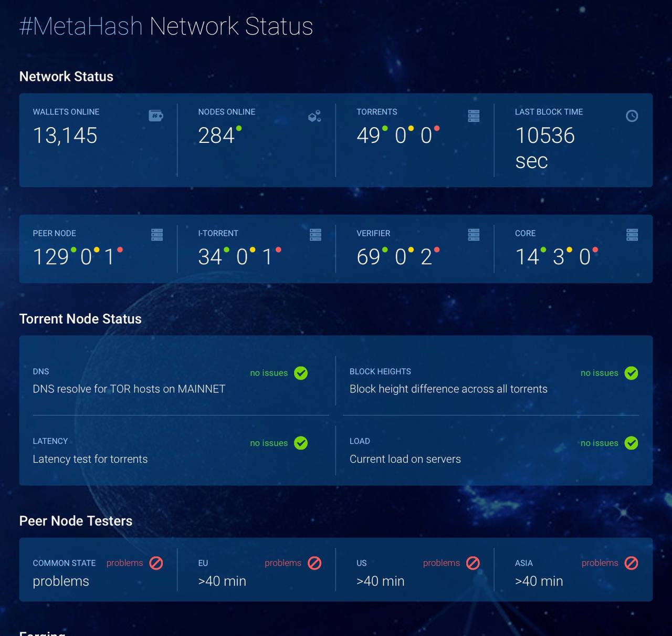Viewport: 672px width, 636px height.
Task: Click the server icon in Peer Node card
Action: (157, 235)
